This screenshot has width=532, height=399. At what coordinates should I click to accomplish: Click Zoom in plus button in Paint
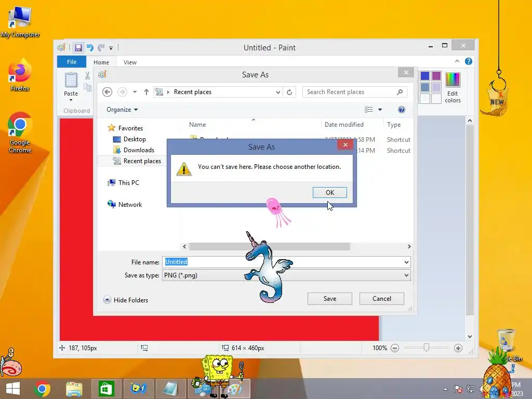[x=458, y=348]
